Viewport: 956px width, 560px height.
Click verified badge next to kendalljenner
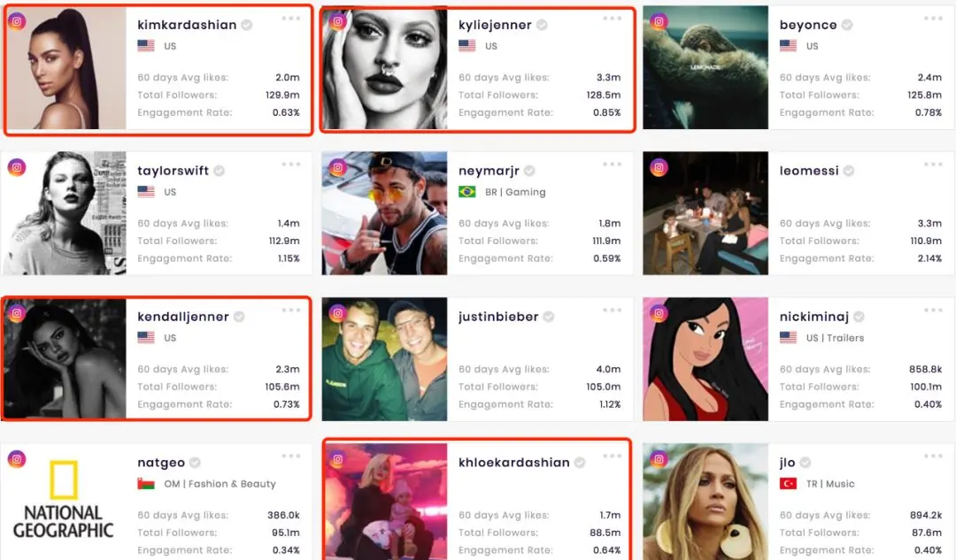click(x=239, y=317)
